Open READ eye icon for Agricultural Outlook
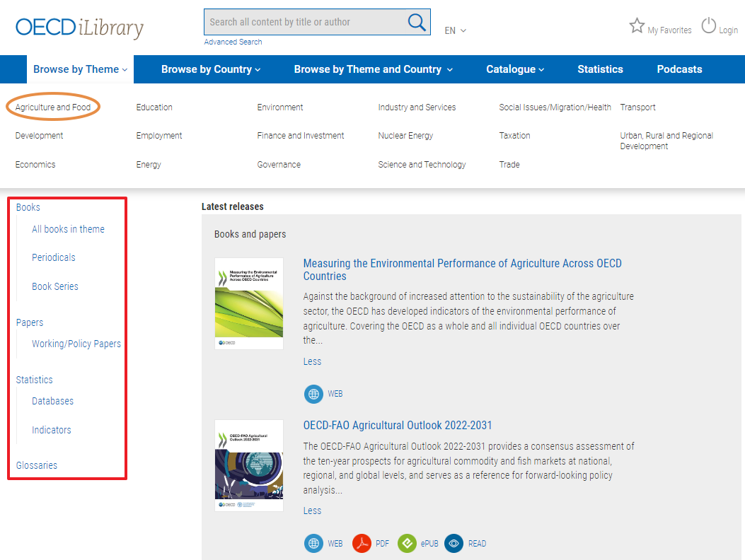Image resolution: width=745 pixels, height=560 pixels. click(x=454, y=543)
